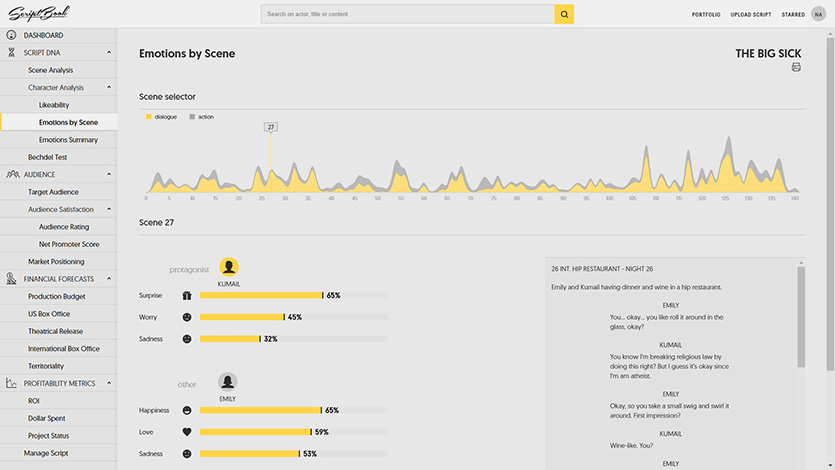Collapse the Financial Forecasts section
The width and height of the screenshot is (835, 470).
coord(109,279)
